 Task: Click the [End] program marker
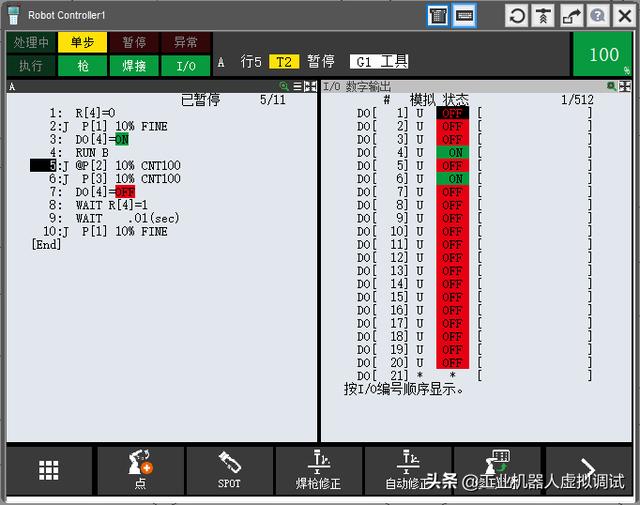tap(46, 245)
